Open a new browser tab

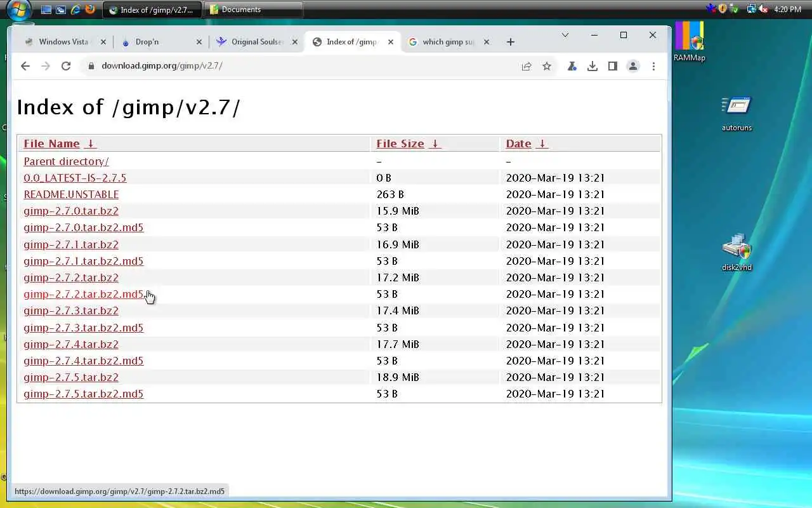(511, 42)
